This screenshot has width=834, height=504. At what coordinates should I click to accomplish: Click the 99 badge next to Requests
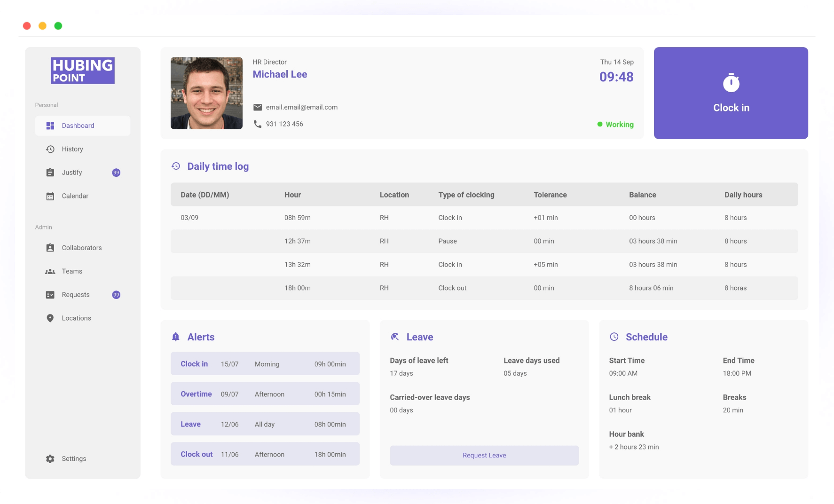(116, 295)
